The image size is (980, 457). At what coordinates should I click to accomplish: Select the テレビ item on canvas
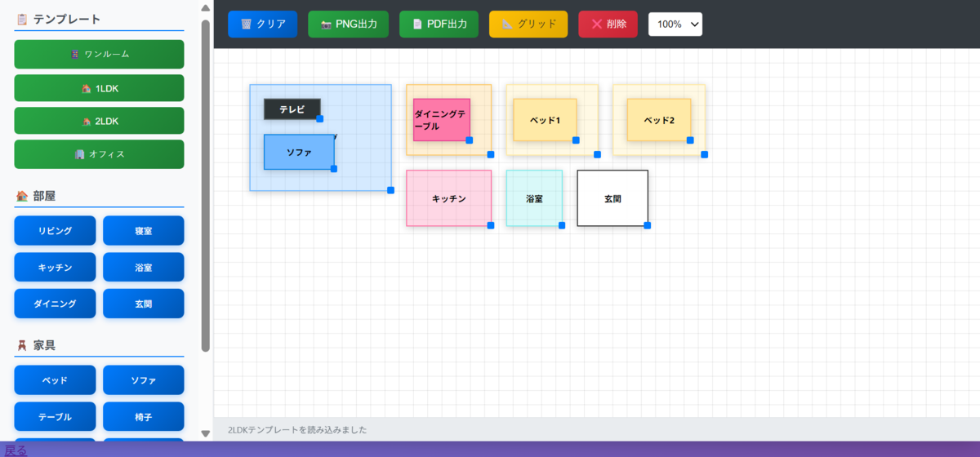tap(292, 109)
